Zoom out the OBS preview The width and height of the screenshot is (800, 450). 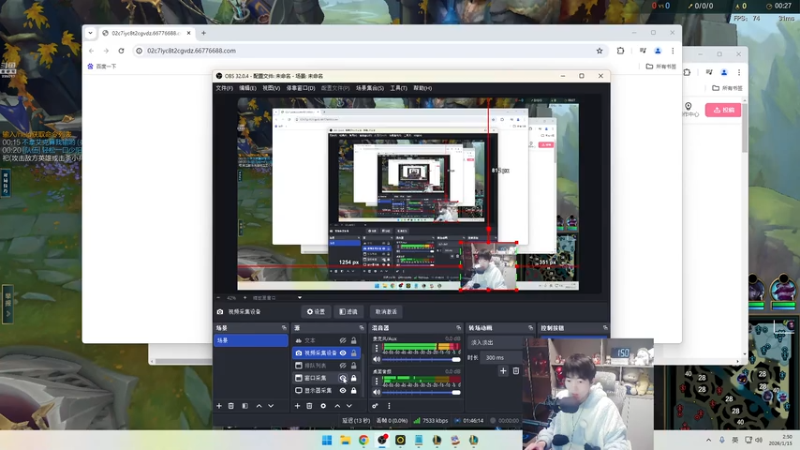pyautogui.click(x=219, y=297)
